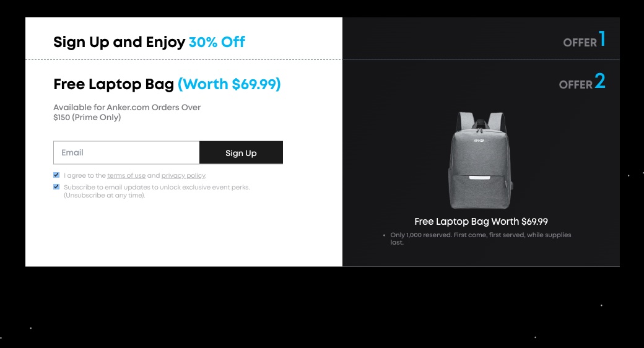The width and height of the screenshot is (644, 348).
Task: Click the blue 30% Off text
Action: tap(217, 42)
